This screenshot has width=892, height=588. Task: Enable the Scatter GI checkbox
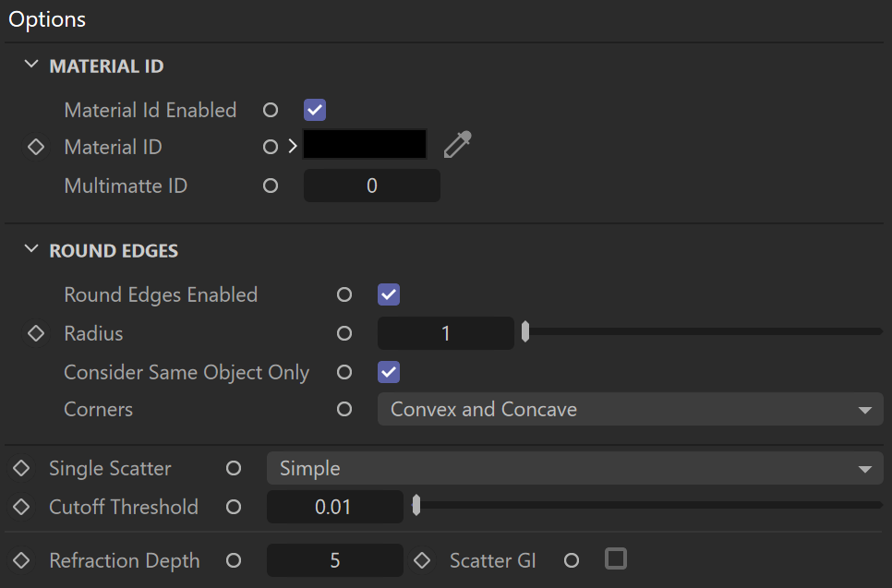point(616,559)
